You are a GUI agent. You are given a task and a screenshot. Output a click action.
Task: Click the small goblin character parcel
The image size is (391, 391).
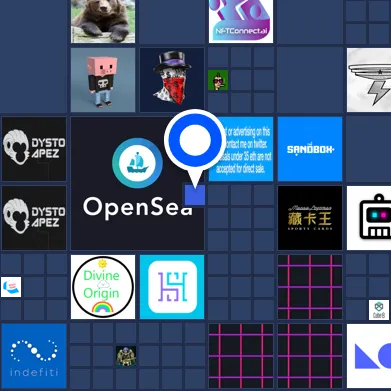[126, 356]
